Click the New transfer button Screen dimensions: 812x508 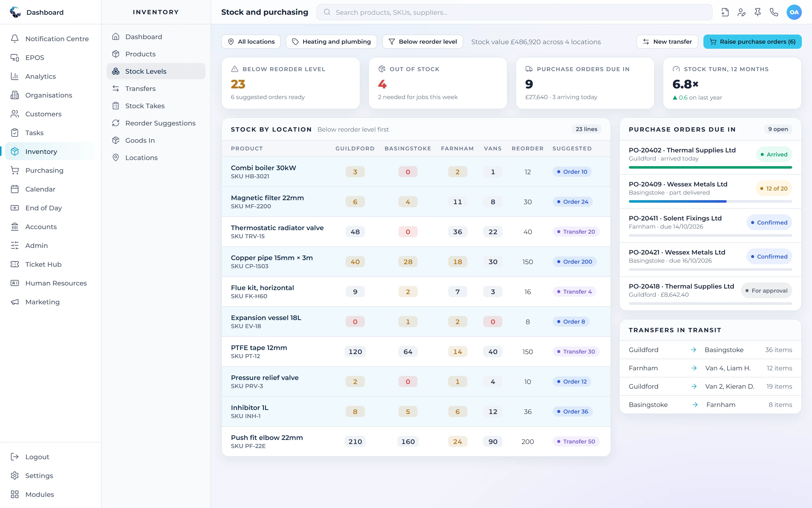tap(667, 42)
